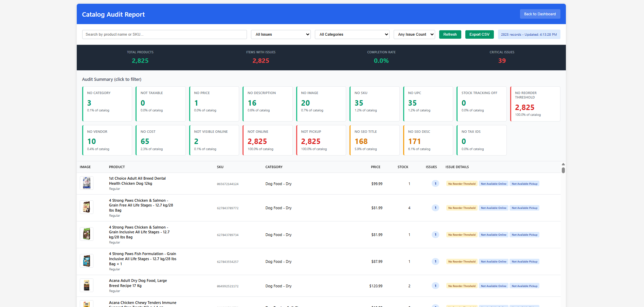Open the All Categories dropdown

352,34
